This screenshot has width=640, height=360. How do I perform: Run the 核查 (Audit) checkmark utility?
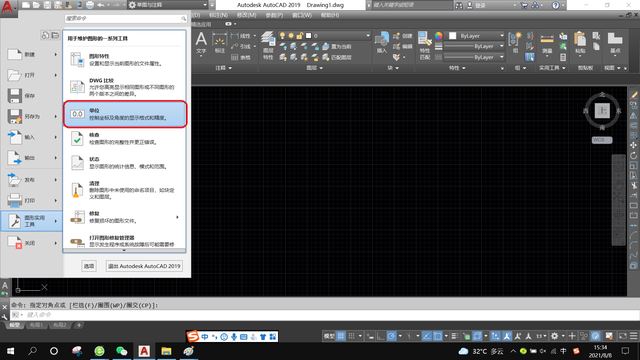(x=124, y=138)
